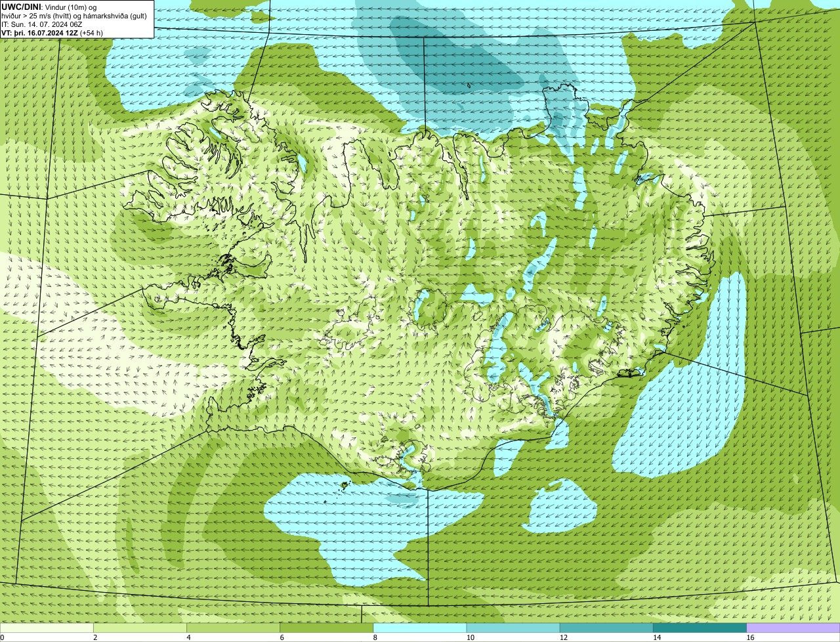The height and width of the screenshot is (642, 840).
Task: Click the 'UWC/DINI: Vindur (10m) og' title line
Action: pos(49,7)
